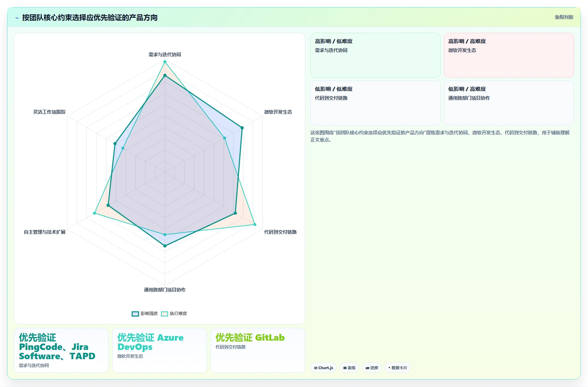Toggle the 执行难度 legend swatch
The image size is (588, 387).
pyautogui.click(x=165, y=314)
